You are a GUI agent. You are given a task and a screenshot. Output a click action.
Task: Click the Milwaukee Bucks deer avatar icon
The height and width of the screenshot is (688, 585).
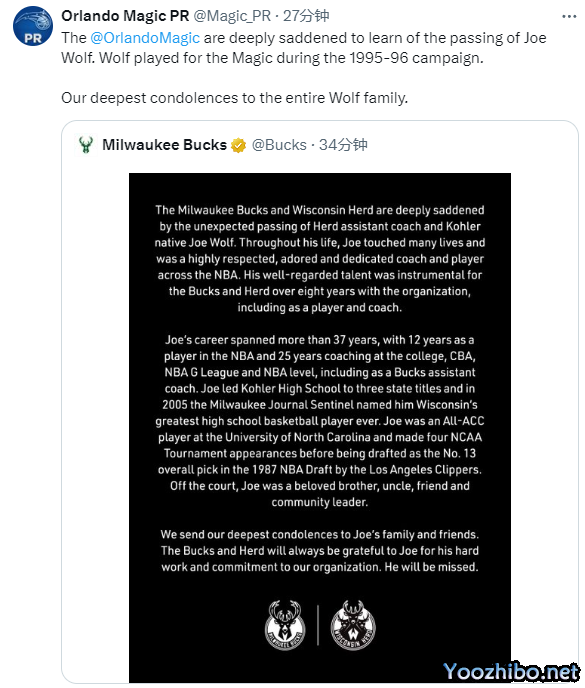click(x=86, y=144)
